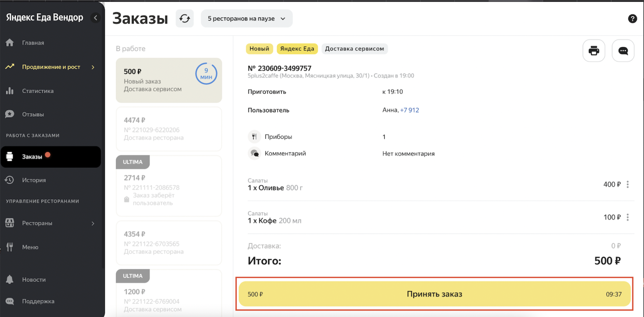
Task: Expand the Рестораны submenu arrow
Action: pos(93,223)
